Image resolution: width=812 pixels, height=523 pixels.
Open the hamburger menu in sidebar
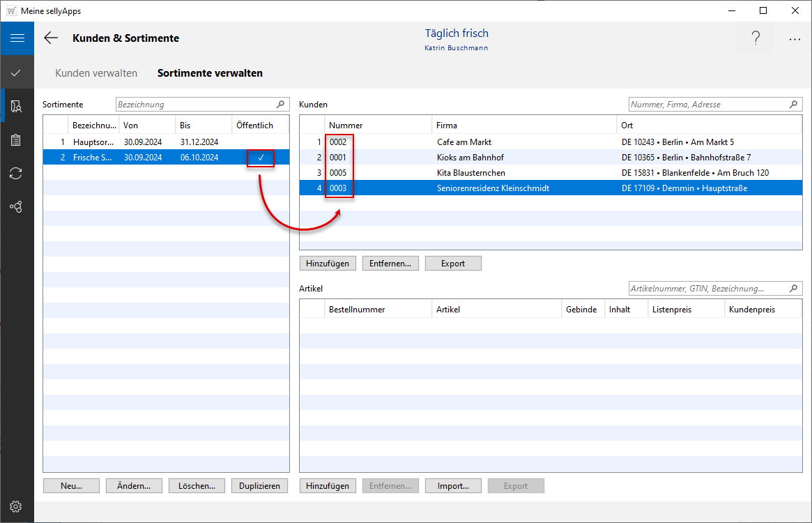click(17, 38)
